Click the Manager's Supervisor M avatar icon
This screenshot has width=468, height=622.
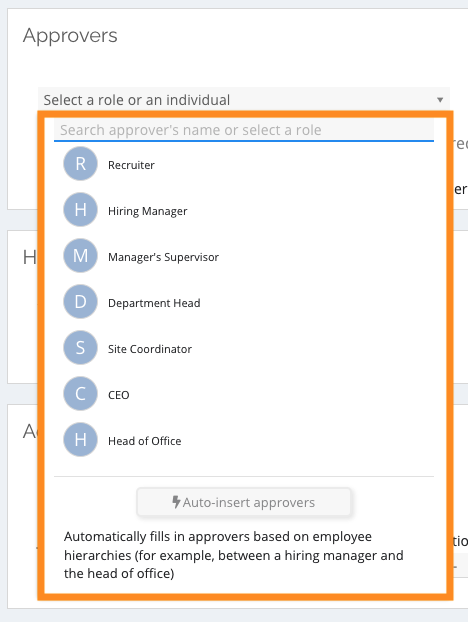coord(81,255)
